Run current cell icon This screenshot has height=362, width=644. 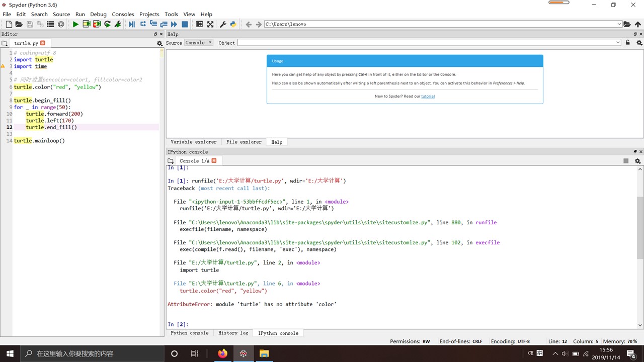point(86,24)
